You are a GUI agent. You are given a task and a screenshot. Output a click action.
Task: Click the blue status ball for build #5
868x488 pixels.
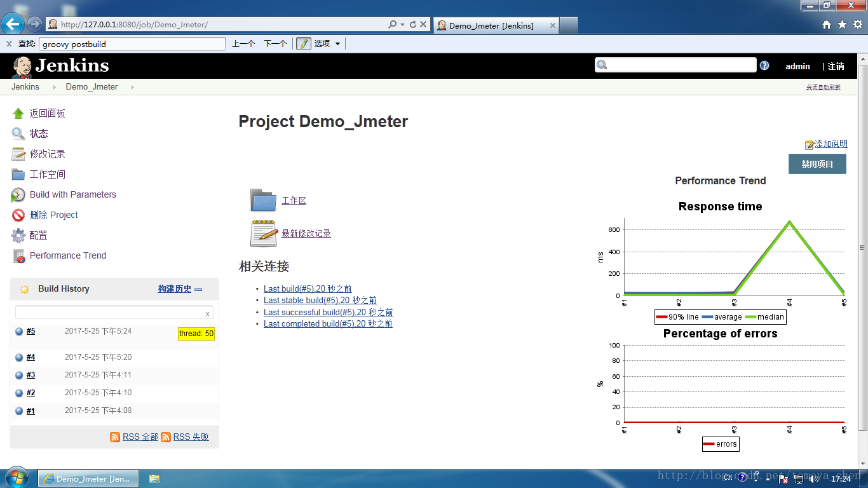(x=19, y=332)
